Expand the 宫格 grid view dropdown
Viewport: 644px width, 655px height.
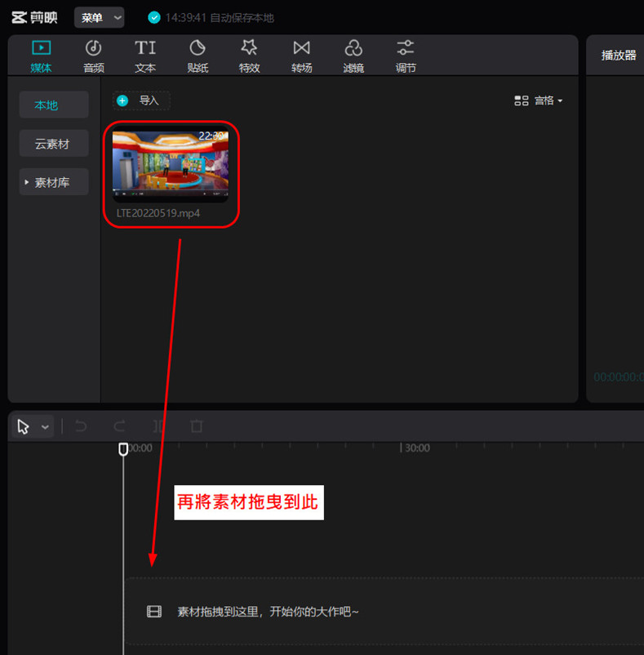[x=539, y=100]
